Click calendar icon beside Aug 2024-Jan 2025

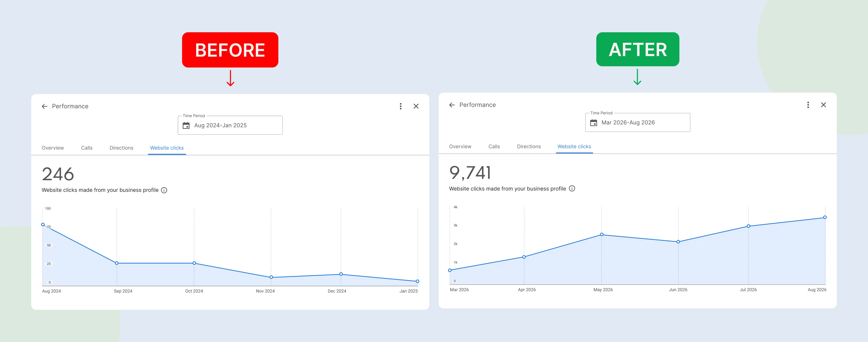click(x=186, y=126)
